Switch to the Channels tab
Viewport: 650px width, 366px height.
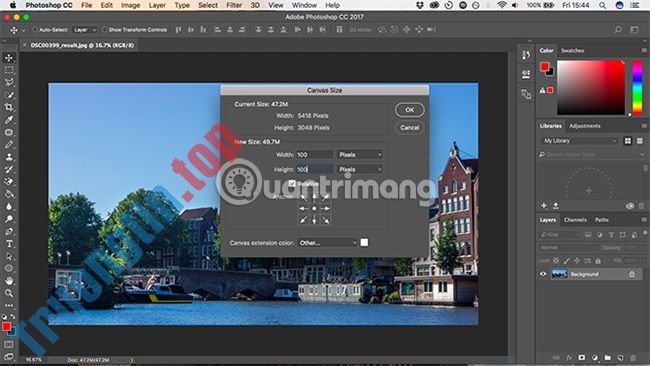(x=575, y=220)
